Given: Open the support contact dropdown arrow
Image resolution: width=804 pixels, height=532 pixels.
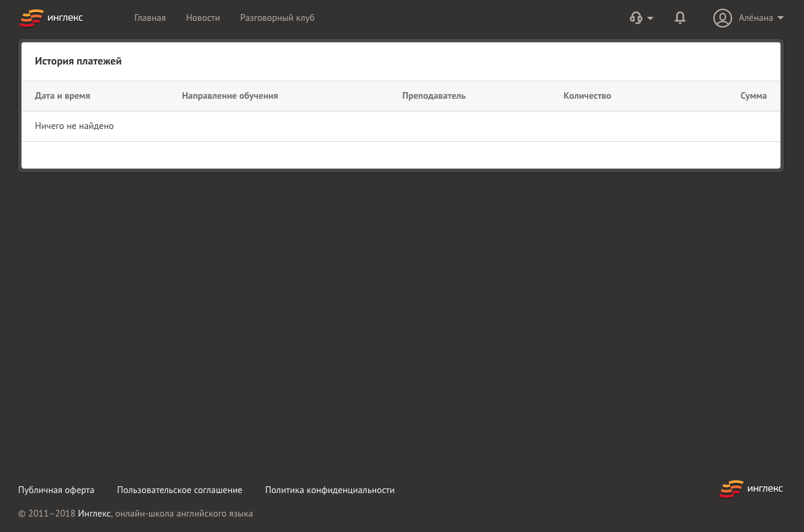Looking at the screenshot, I should tap(650, 19).
